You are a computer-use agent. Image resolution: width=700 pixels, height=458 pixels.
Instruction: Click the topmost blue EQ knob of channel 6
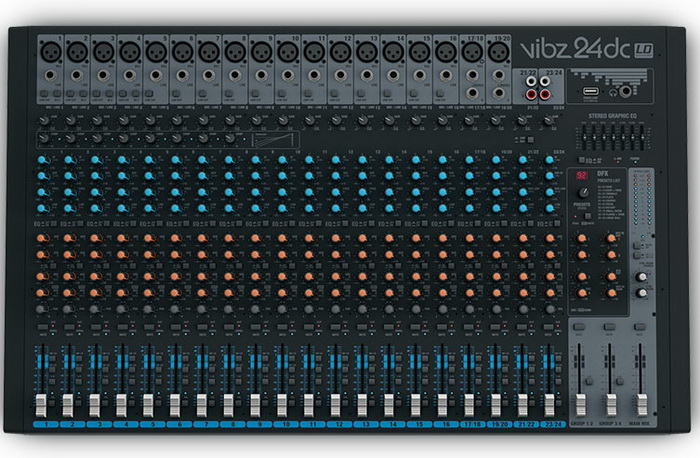[175, 160]
